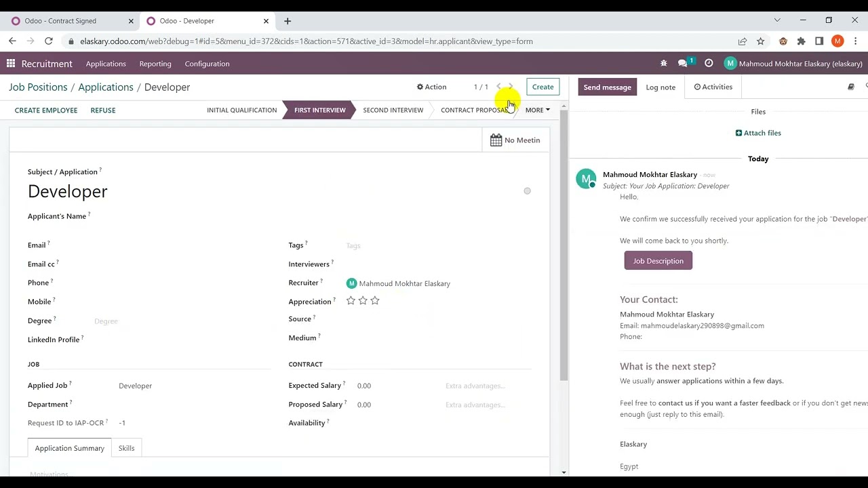Open Chrome profile avatar M
This screenshot has width=868, height=488.
837,41
